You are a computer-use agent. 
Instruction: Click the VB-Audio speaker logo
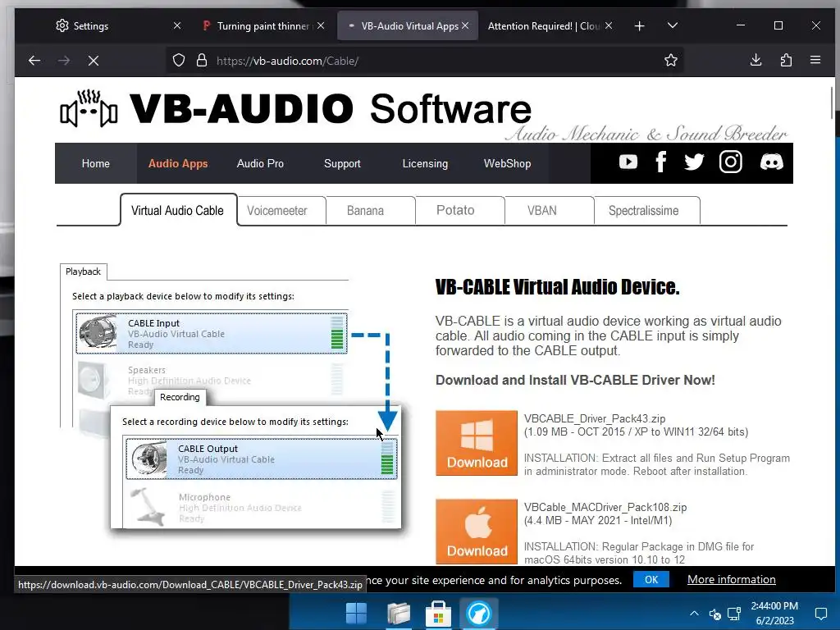coord(89,109)
